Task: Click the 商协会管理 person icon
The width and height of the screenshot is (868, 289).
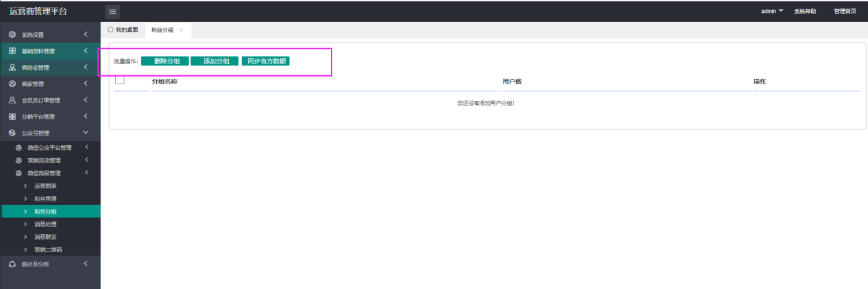Action: [12, 67]
